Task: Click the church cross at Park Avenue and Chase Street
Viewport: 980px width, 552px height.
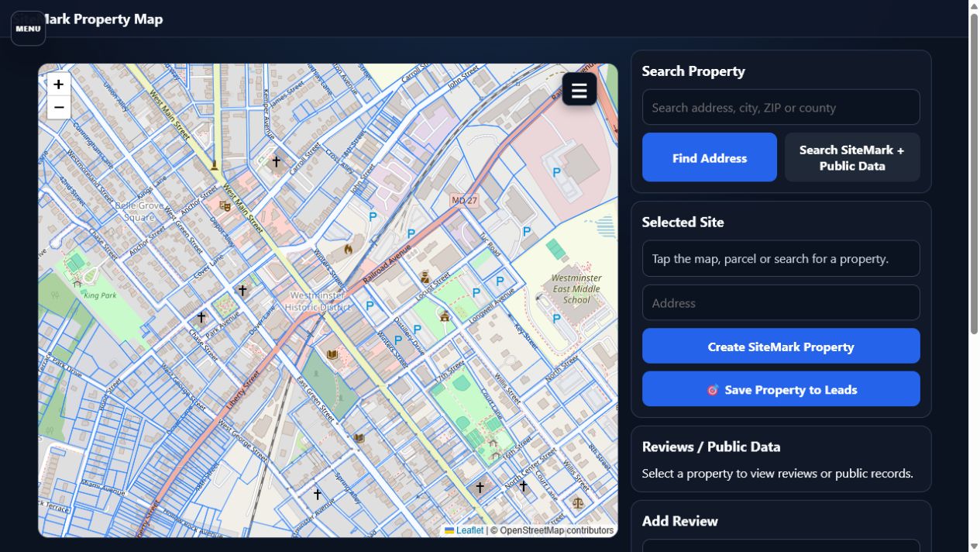Action: (201, 317)
